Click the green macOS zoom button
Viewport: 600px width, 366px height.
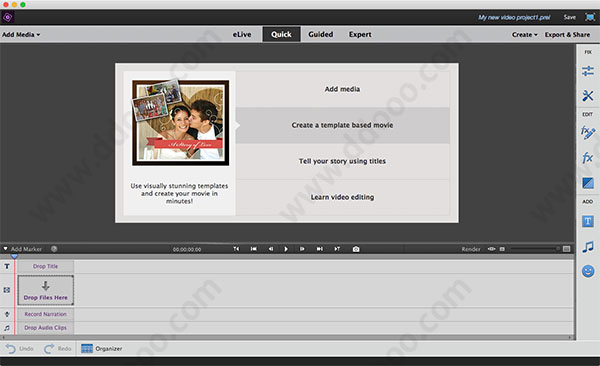pyautogui.click(x=23, y=5)
